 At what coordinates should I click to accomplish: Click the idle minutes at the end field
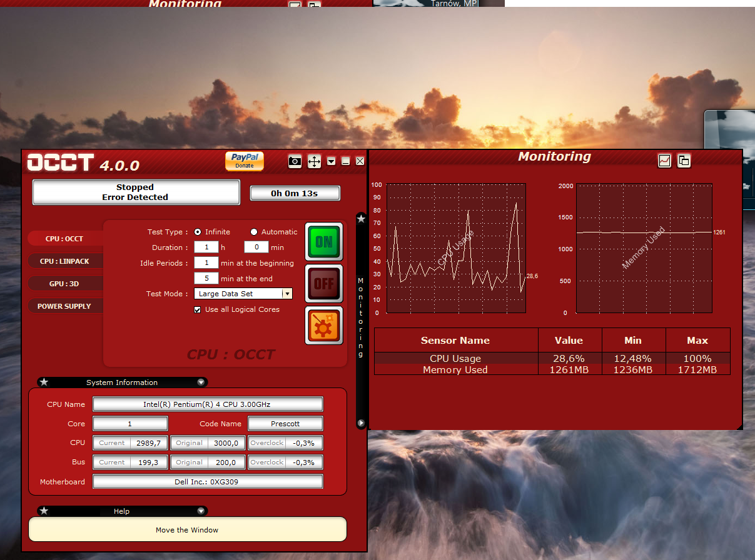coord(206,279)
